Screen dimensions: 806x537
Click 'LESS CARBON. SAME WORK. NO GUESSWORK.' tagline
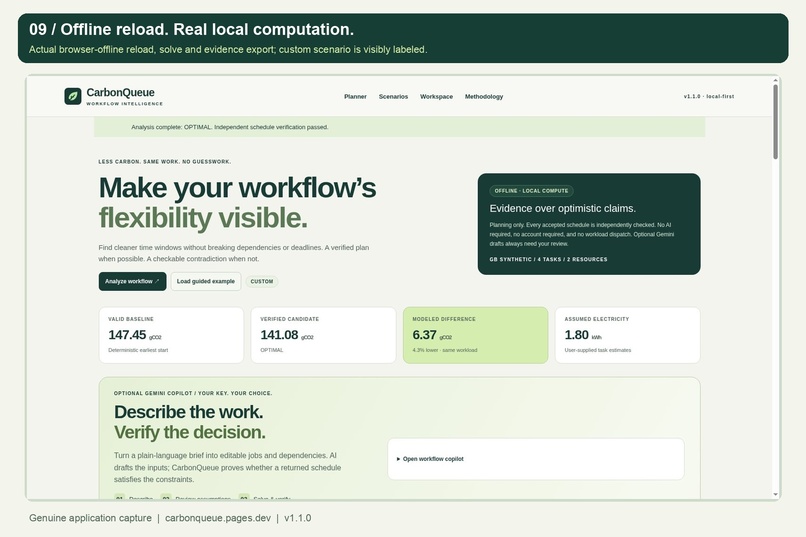point(164,162)
